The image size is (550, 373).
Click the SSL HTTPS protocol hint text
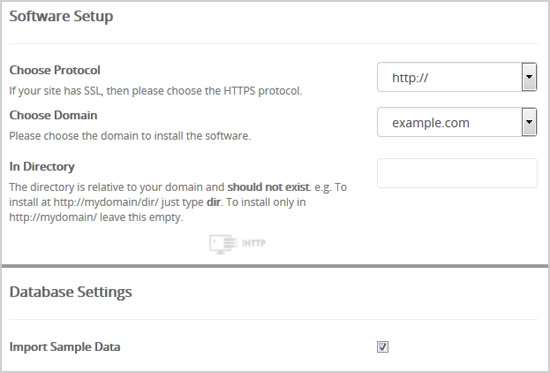pyautogui.click(x=155, y=91)
